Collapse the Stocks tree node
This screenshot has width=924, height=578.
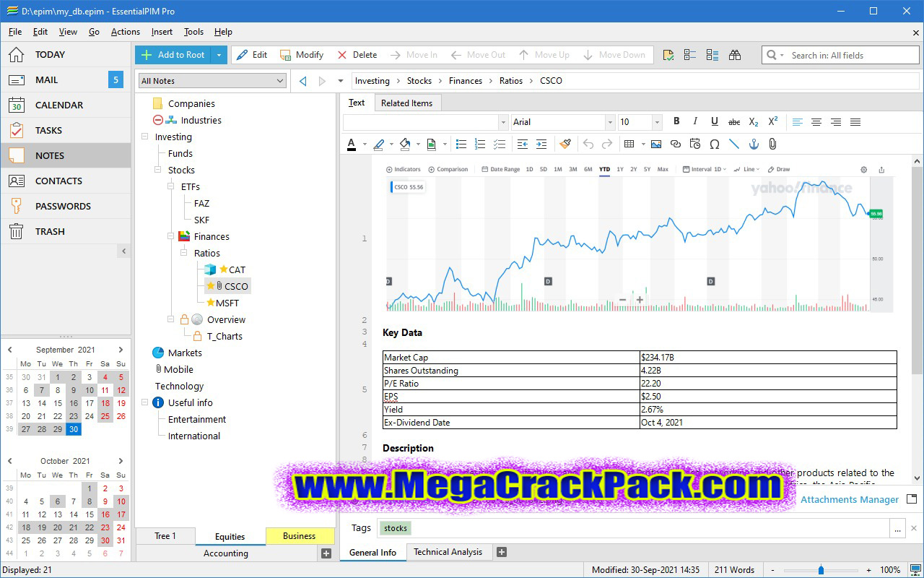(158, 170)
